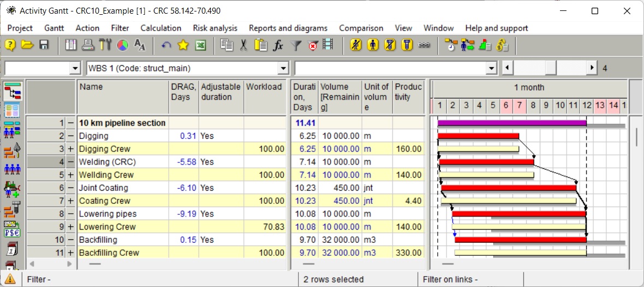Click the warning triangle in status bar
The height and width of the screenshot is (287, 644).
tap(10, 279)
